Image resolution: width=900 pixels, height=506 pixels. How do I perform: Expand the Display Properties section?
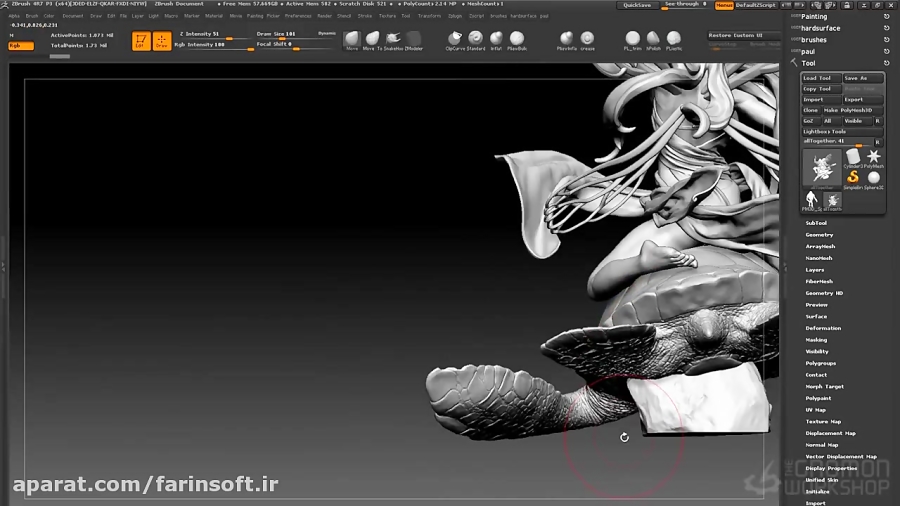click(831, 468)
